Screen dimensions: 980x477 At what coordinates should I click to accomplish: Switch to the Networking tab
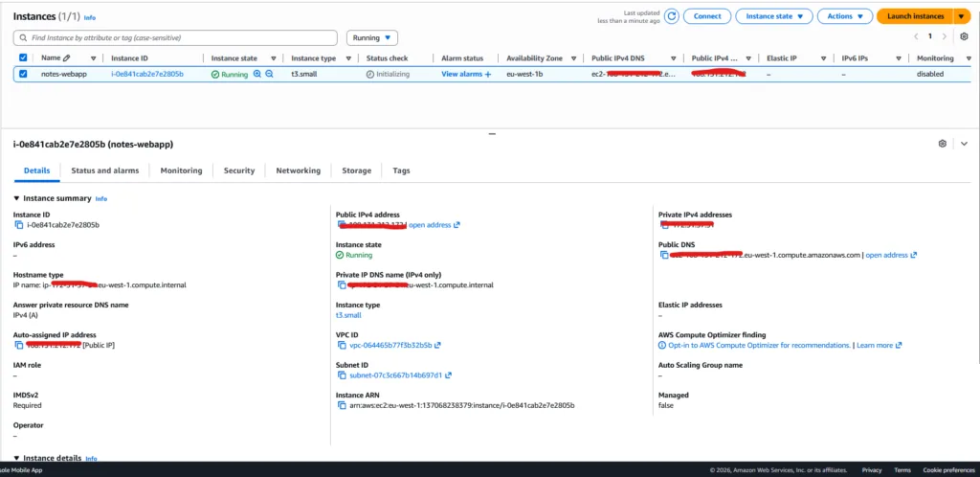point(298,170)
